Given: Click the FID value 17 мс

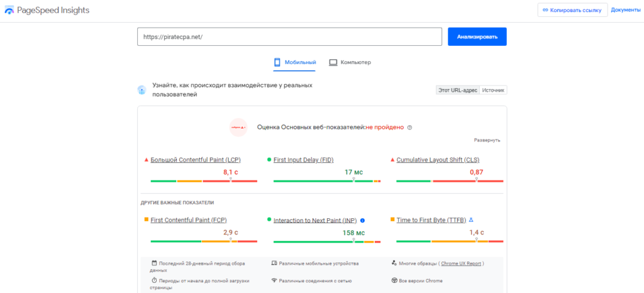Looking at the screenshot, I should [353, 172].
